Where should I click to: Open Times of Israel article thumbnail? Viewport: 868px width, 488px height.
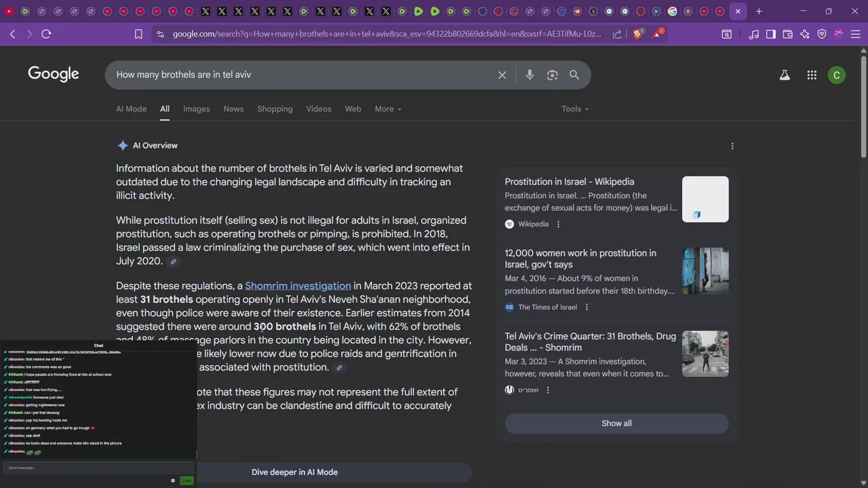pos(705,271)
